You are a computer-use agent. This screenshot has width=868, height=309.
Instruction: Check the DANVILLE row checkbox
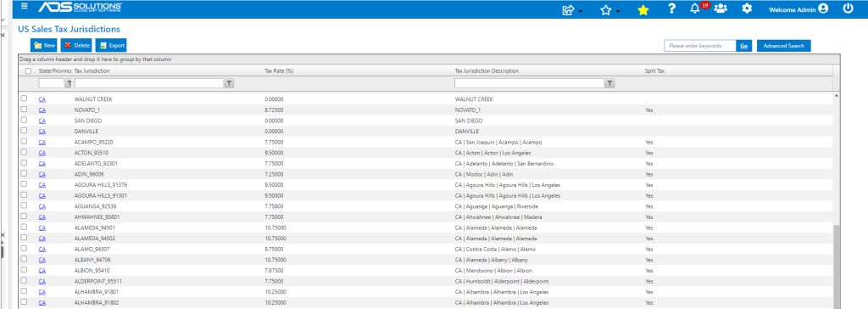pyautogui.click(x=24, y=131)
